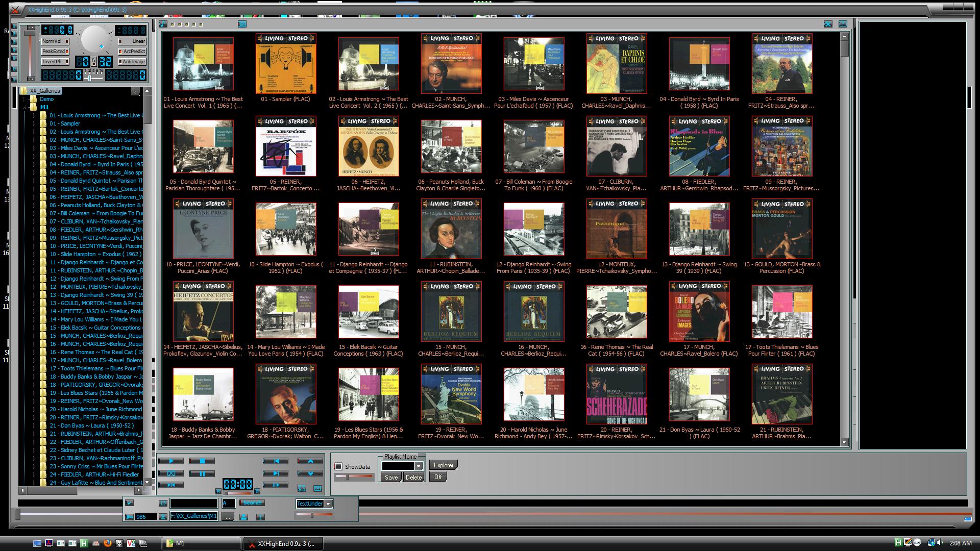Open Daphnis et Chloe album cover
Screen dimensions: 980x551
tap(617, 64)
